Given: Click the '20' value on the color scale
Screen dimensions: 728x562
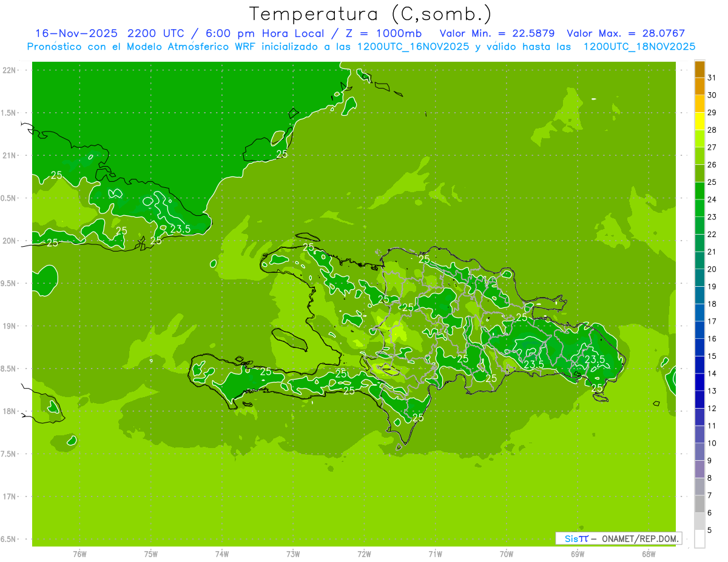Looking at the screenshot, I should [712, 269].
